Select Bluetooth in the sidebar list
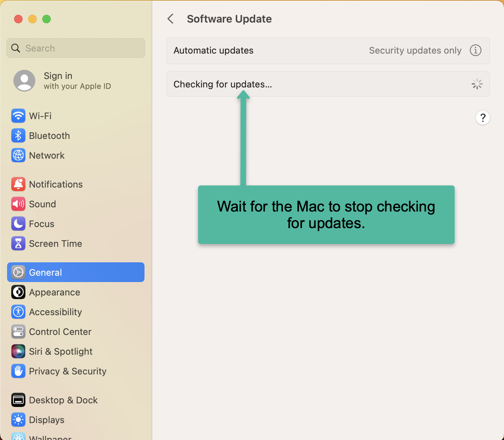 coord(49,136)
